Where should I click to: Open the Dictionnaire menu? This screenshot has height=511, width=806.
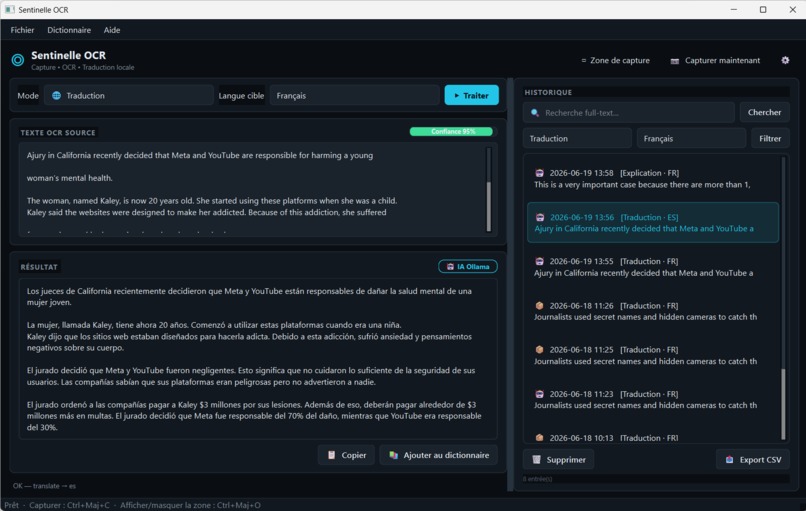(x=69, y=30)
